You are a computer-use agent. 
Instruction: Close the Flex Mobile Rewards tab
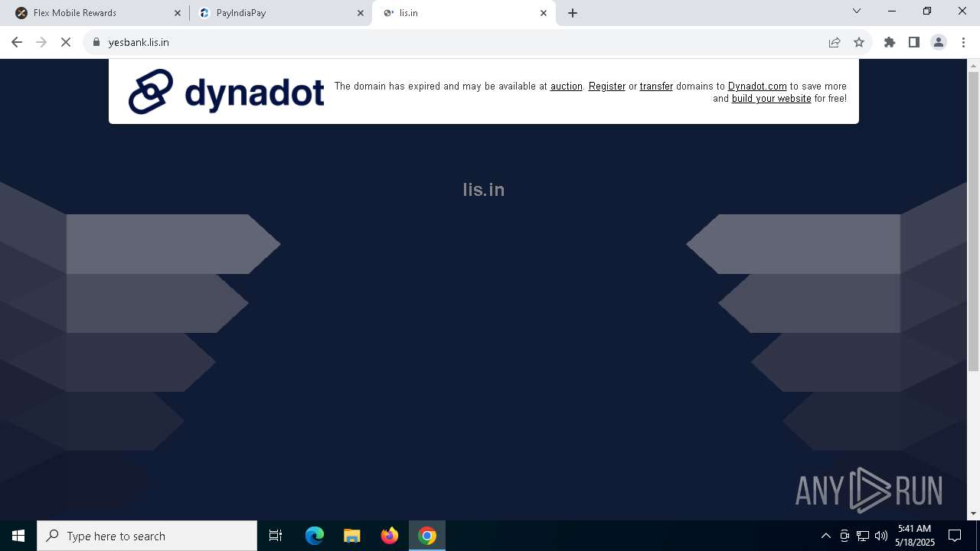[178, 13]
